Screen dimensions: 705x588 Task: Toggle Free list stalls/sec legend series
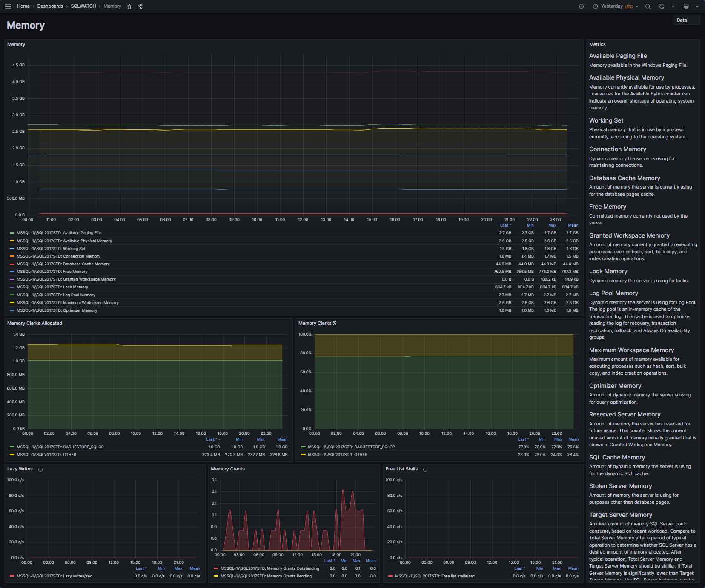click(x=435, y=576)
